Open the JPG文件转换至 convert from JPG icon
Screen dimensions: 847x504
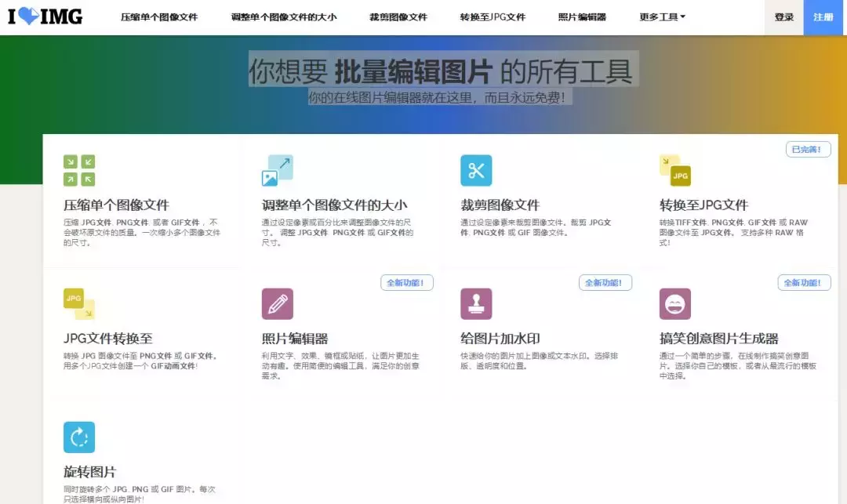pos(79,304)
